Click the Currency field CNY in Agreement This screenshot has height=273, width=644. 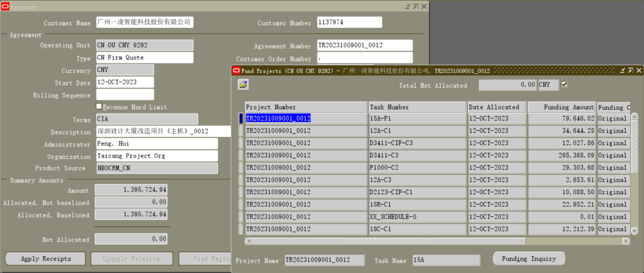[125, 70]
